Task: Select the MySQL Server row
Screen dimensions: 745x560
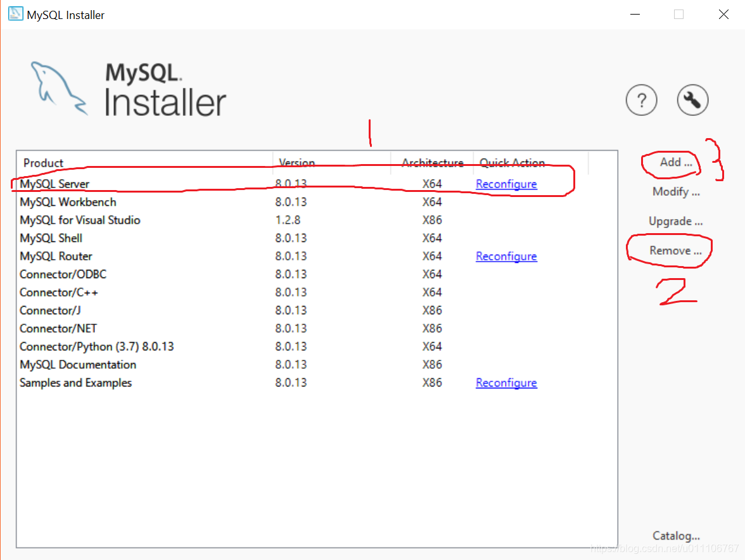Action: coord(317,184)
